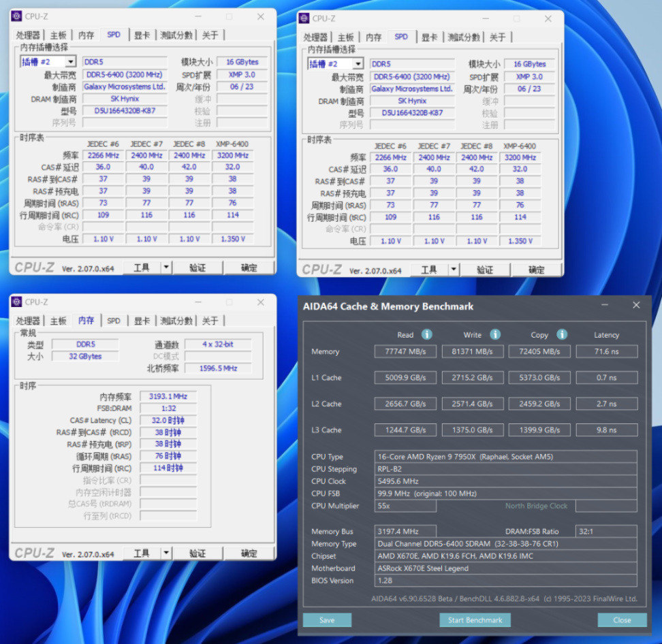
Task: Click 工具 button in top-left CPU-Z
Action: tap(142, 268)
